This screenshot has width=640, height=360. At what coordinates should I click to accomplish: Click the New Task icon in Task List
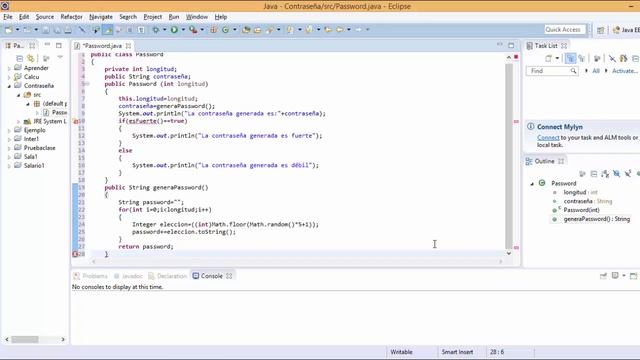click(x=549, y=59)
